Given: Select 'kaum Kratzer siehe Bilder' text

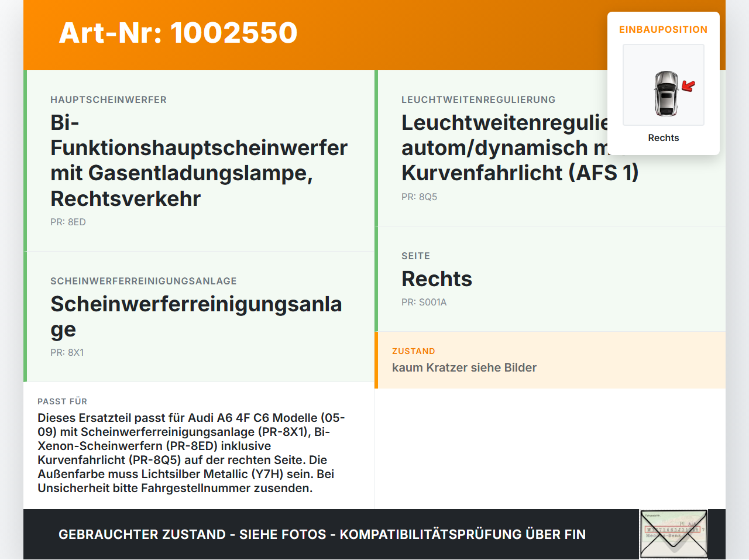Looking at the screenshot, I should 464,367.
